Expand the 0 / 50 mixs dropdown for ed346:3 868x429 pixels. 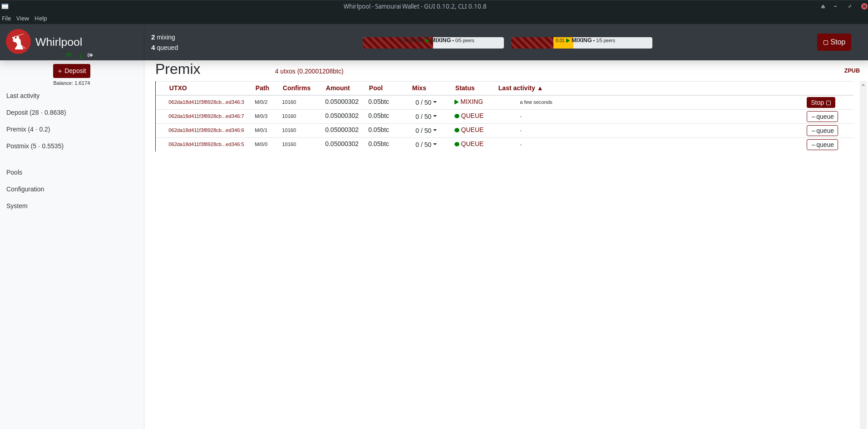[426, 102]
